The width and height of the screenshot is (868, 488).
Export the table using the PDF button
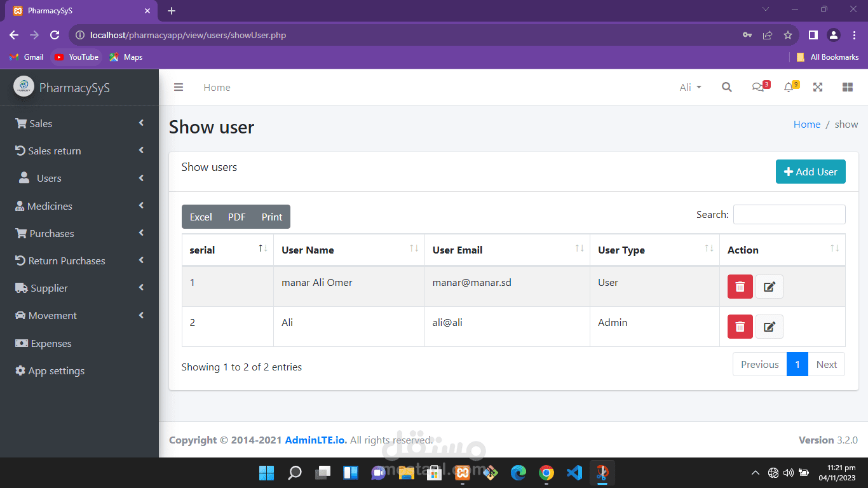pos(236,217)
